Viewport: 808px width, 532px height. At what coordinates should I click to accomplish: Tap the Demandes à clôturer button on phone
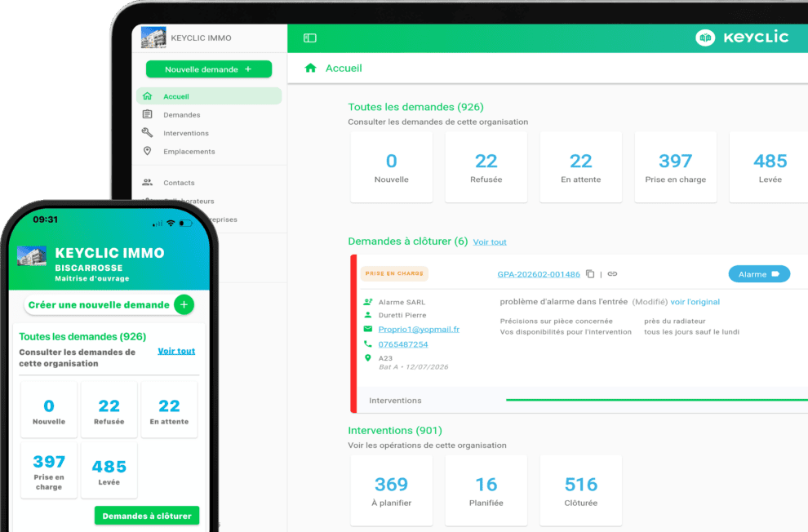coord(147,516)
